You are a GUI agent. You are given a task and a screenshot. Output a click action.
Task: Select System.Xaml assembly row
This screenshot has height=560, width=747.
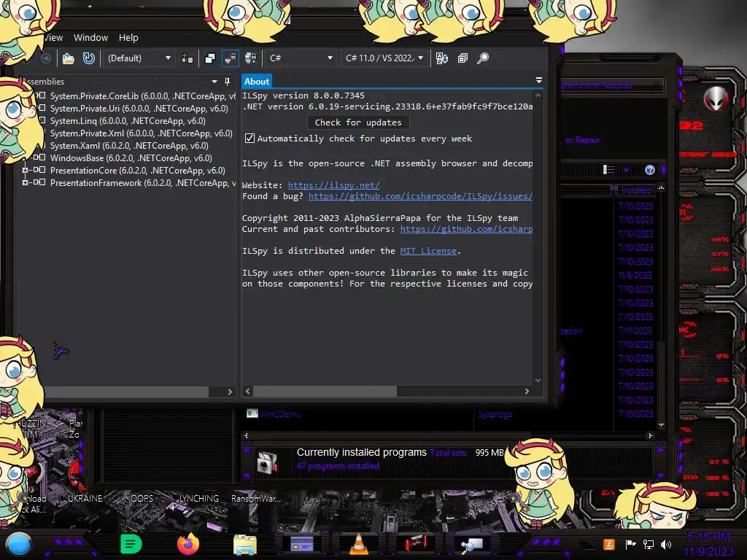coord(129,146)
